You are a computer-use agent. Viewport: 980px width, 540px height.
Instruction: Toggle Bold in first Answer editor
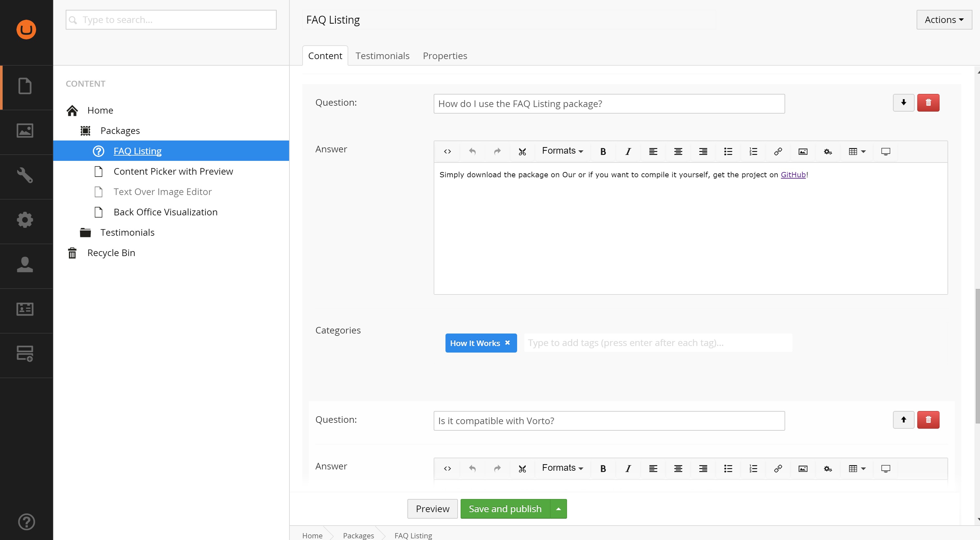click(603, 152)
